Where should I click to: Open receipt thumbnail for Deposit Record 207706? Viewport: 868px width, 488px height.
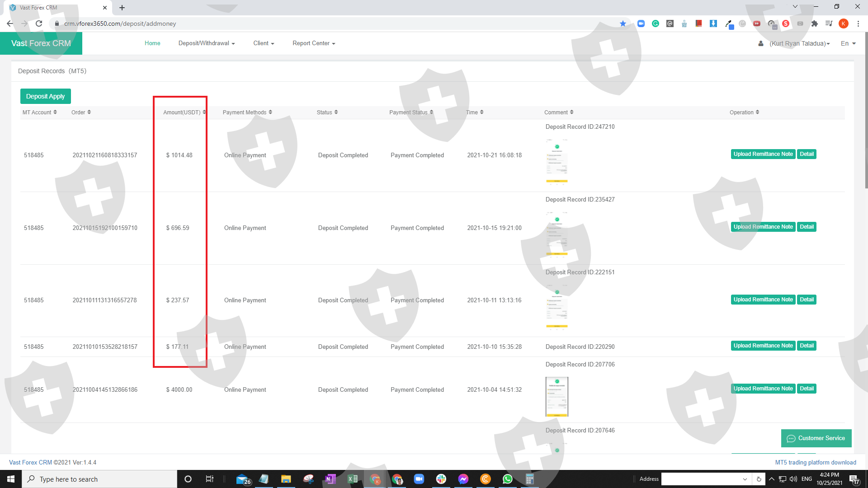pyautogui.click(x=557, y=397)
